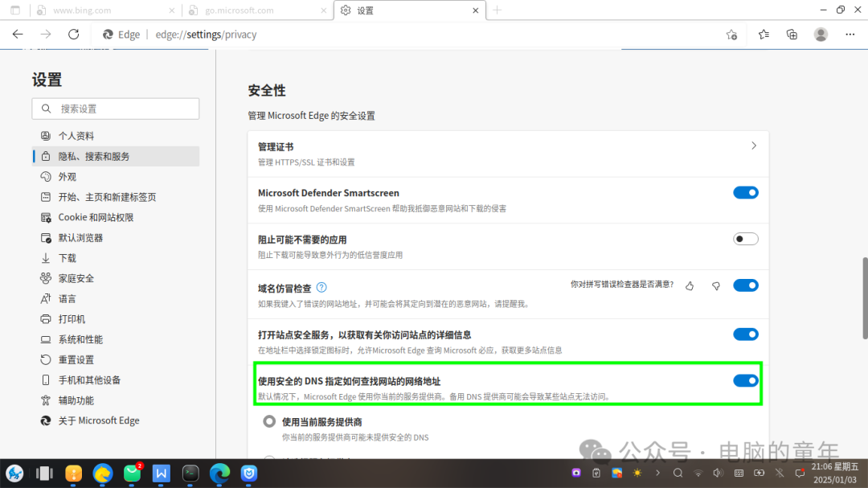Close the go.microsoft.com tab
Screen dimensions: 868x488
(x=324, y=10)
